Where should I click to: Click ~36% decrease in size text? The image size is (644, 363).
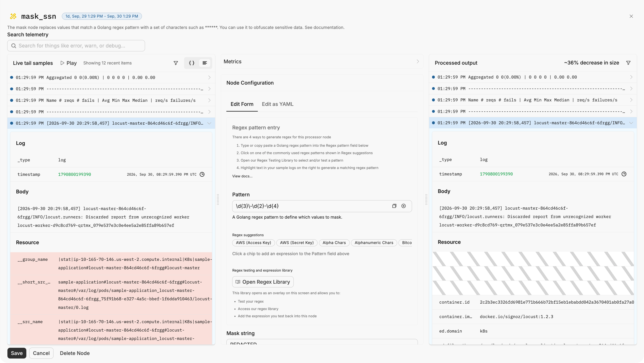[x=592, y=63]
